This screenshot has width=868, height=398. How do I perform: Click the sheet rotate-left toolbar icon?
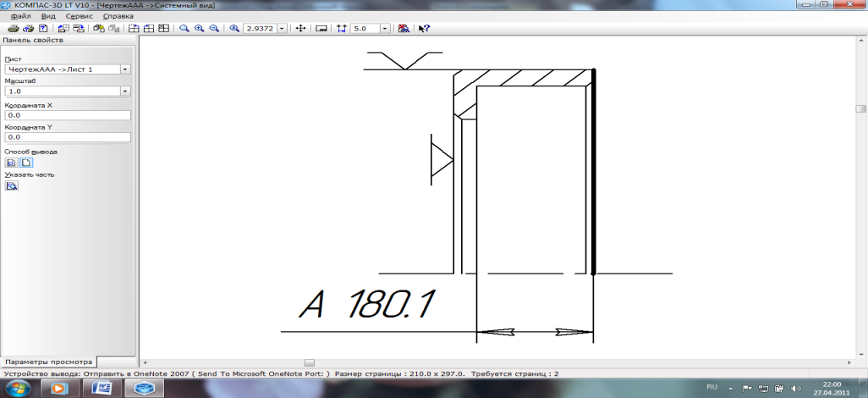click(63, 28)
